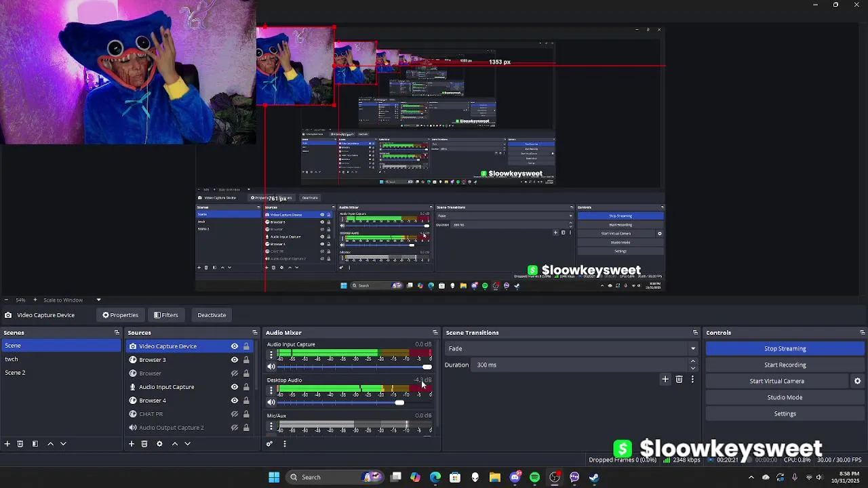The width and height of the screenshot is (868, 488).
Task: Mute the Desktop Audio channel
Action: click(x=271, y=403)
